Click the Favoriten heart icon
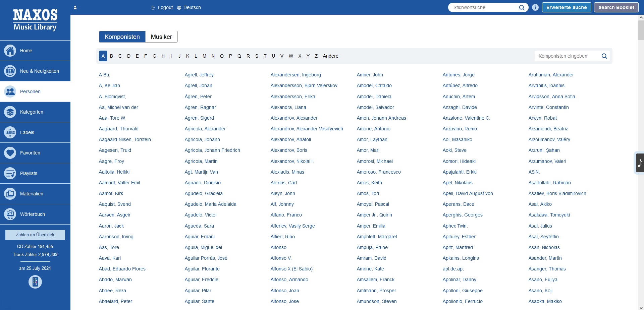This screenshot has width=644, height=310. click(10, 153)
